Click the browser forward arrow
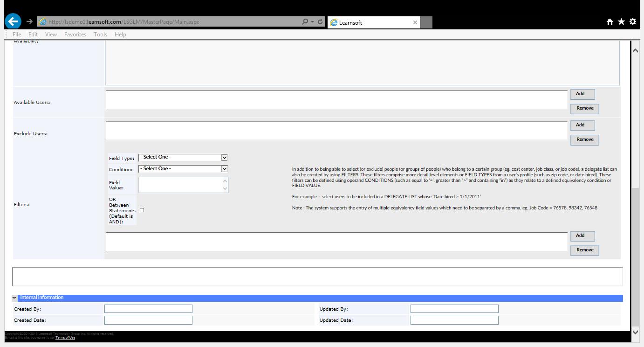This screenshot has height=347, width=644. point(29,21)
